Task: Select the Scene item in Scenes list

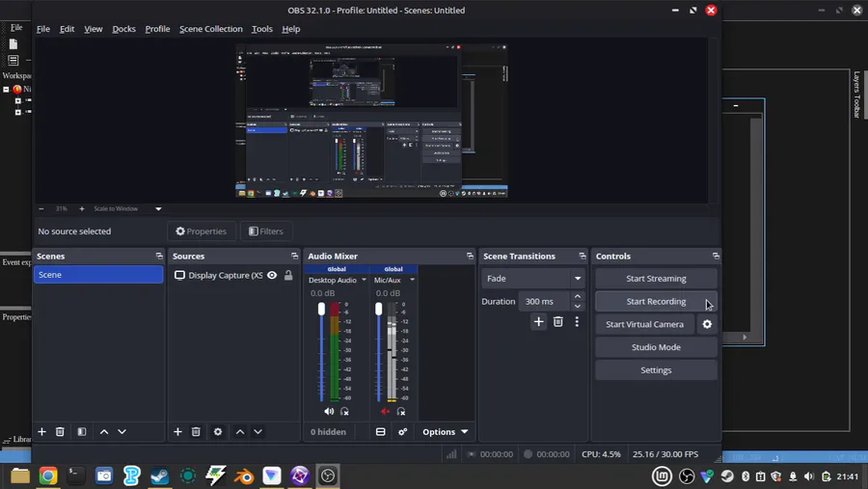Action: [x=98, y=275]
